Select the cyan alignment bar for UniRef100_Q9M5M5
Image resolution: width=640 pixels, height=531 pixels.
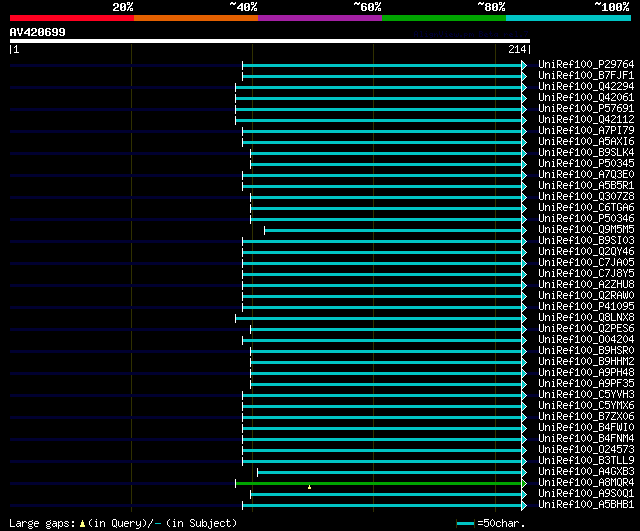pos(393,231)
